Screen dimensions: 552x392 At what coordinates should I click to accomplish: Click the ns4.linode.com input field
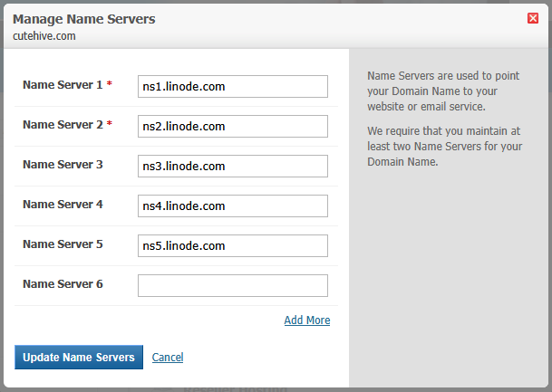click(233, 206)
